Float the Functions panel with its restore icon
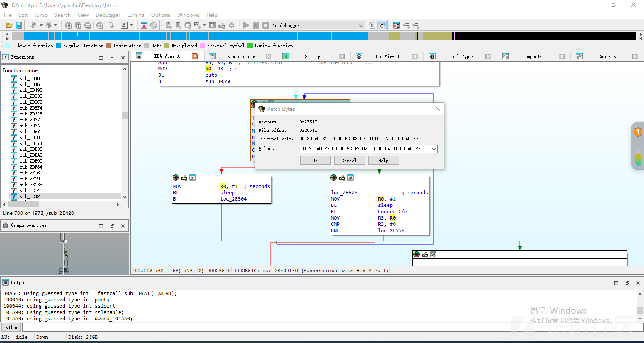Screen dimensions: 644x343 coord(112,58)
